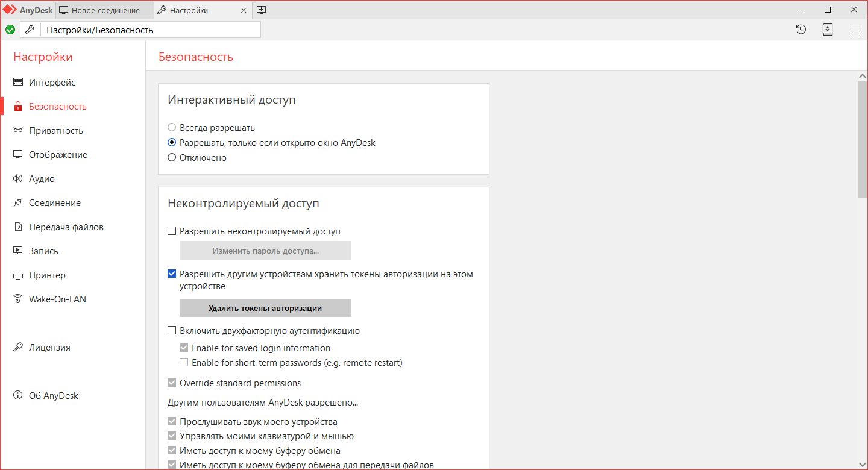The width and height of the screenshot is (868, 470).
Task: Uncheck Разрешить другим устройствам хранить токены
Action: (x=172, y=274)
